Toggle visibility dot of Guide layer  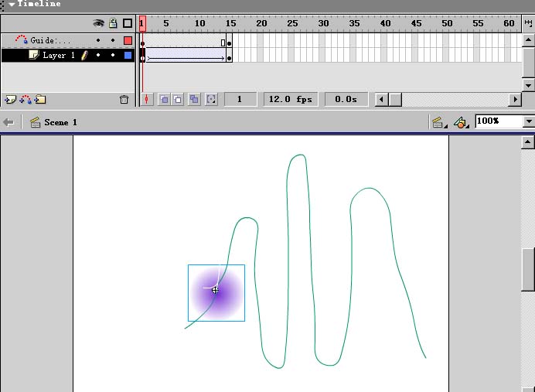tap(98, 40)
